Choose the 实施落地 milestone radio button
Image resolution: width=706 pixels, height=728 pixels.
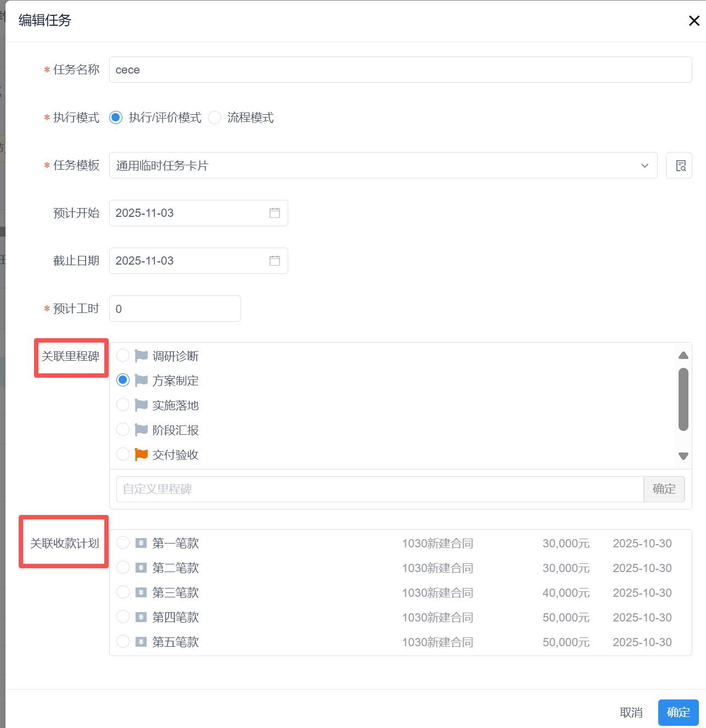tap(123, 405)
